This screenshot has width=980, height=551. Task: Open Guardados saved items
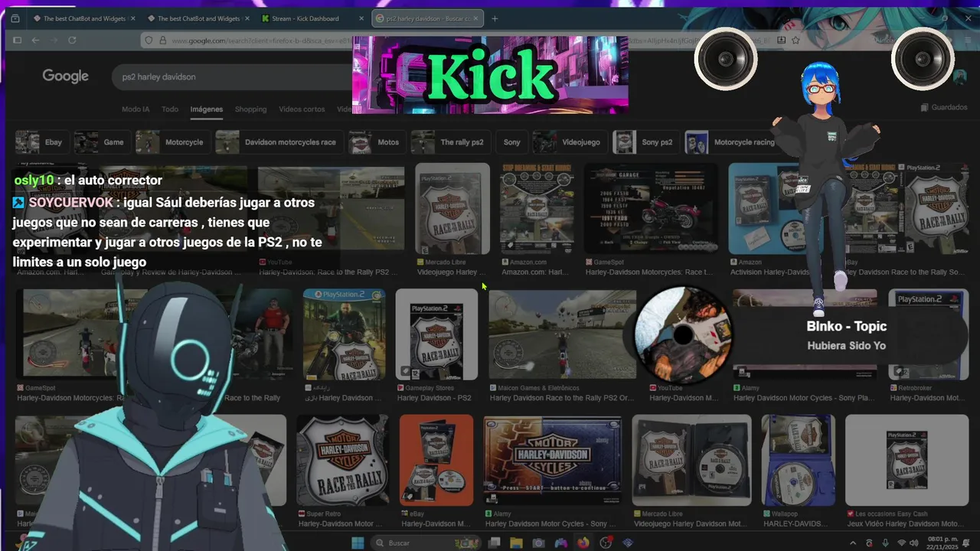tap(944, 107)
